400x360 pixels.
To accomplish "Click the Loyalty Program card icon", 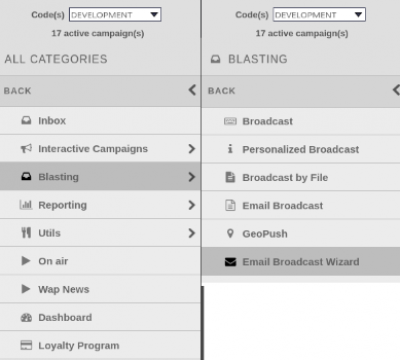I will (26, 345).
